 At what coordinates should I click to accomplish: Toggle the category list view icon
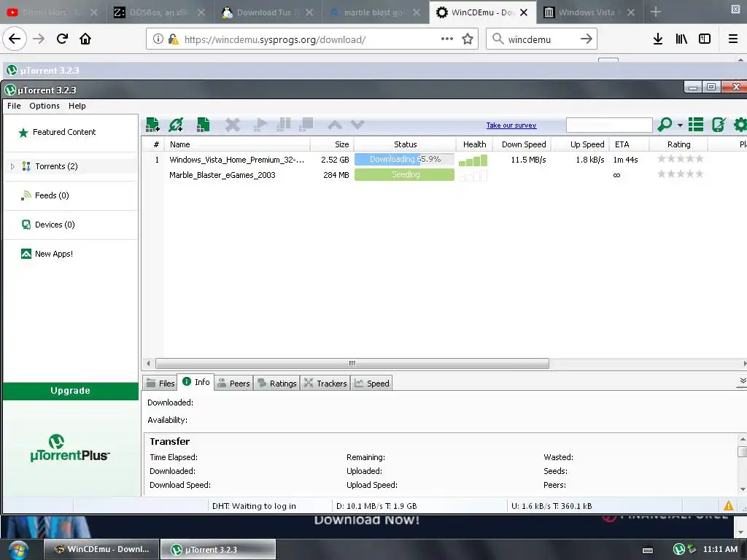click(x=695, y=125)
